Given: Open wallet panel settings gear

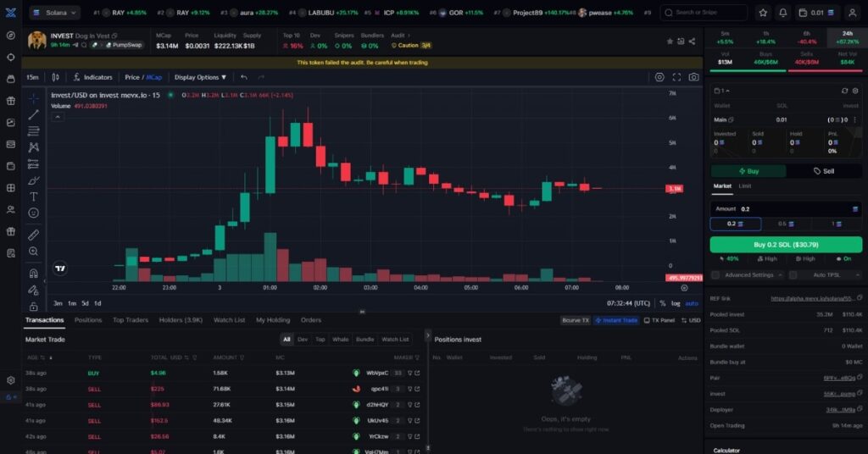Looking at the screenshot, I should point(855,91).
